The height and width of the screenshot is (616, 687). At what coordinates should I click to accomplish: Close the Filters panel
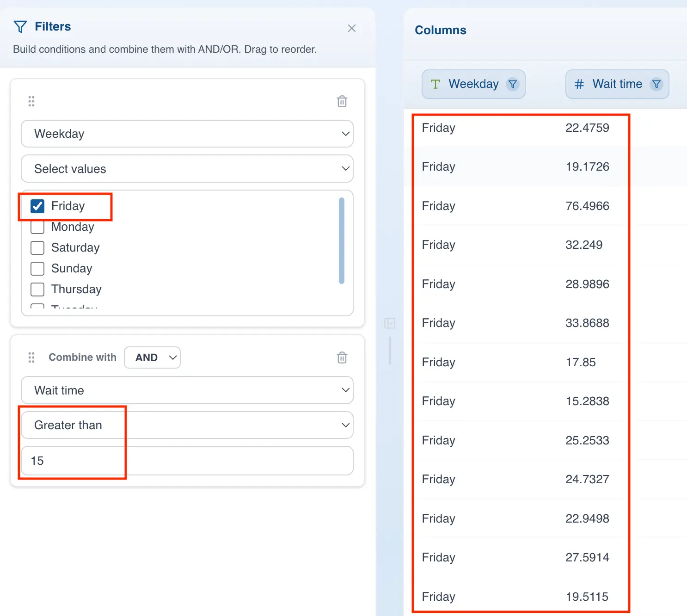351,28
